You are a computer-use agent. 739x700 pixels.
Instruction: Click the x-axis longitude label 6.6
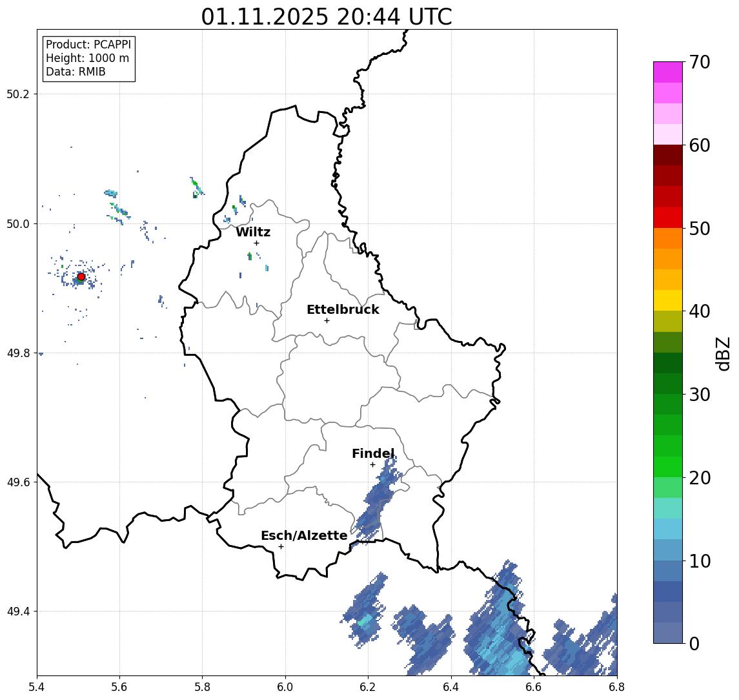tap(534, 687)
